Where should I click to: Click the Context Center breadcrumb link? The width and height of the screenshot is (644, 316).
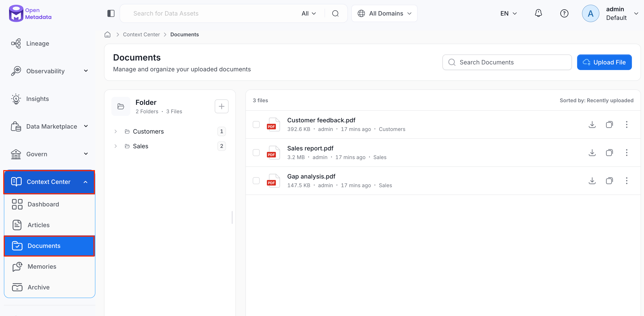tap(141, 35)
